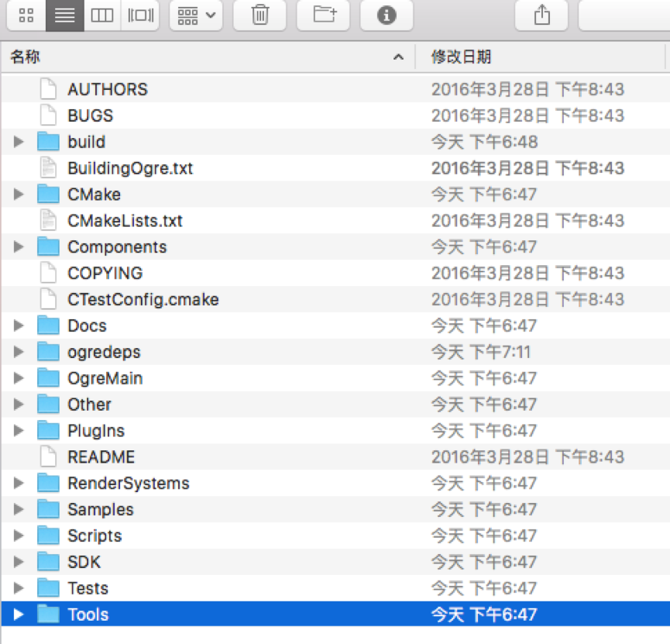Switch to icon view
The height and width of the screenshot is (644, 670).
coord(26,15)
